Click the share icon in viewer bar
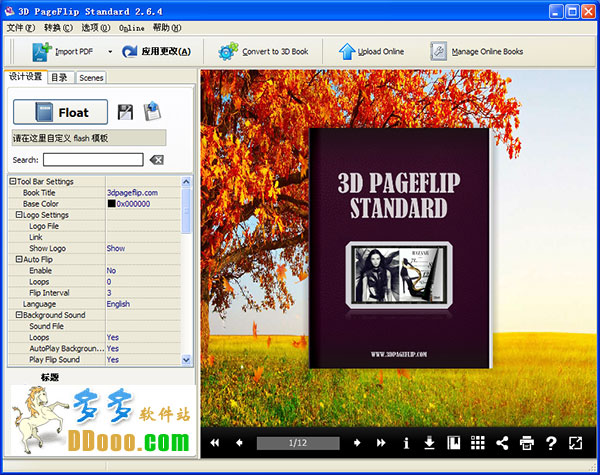The image size is (600, 475). pyautogui.click(x=502, y=443)
